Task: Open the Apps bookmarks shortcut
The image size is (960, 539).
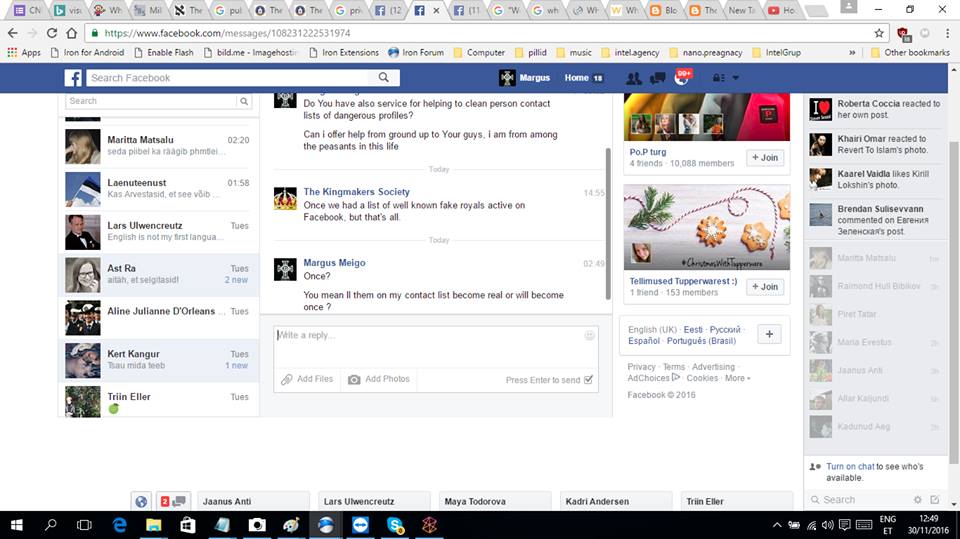Action: [x=24, y=53]
